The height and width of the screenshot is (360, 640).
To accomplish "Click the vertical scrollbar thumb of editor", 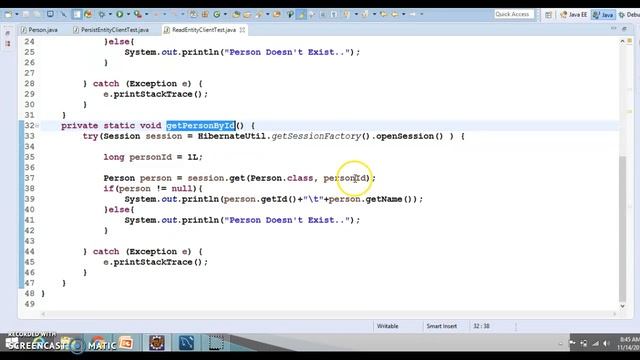I will click(x=622, y=229).
